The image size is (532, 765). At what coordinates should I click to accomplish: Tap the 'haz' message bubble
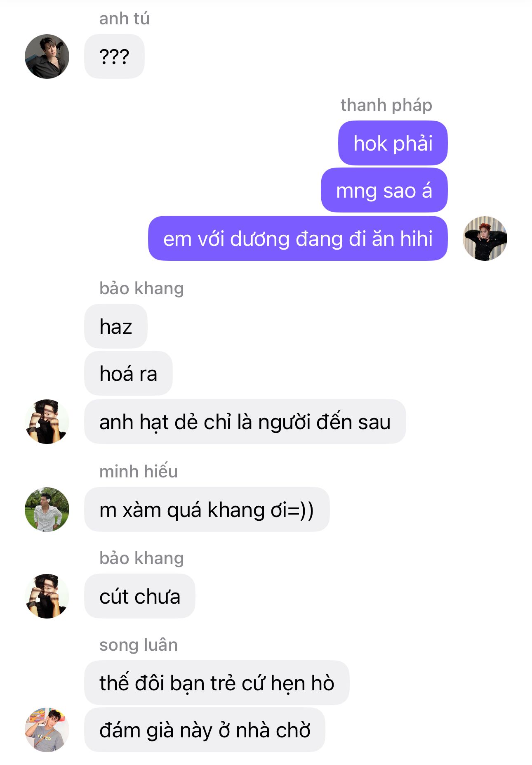[x=116, y=326]
